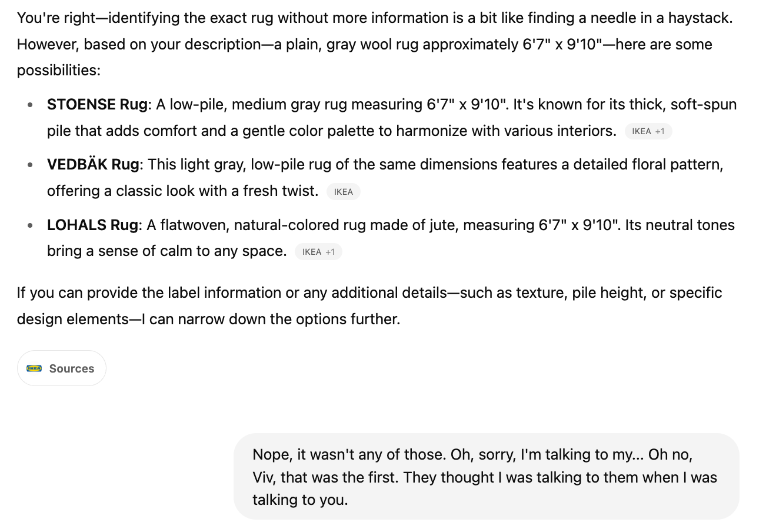Click the opening paragraph starting "You're right"
The image size is (766, 532).
374,44
